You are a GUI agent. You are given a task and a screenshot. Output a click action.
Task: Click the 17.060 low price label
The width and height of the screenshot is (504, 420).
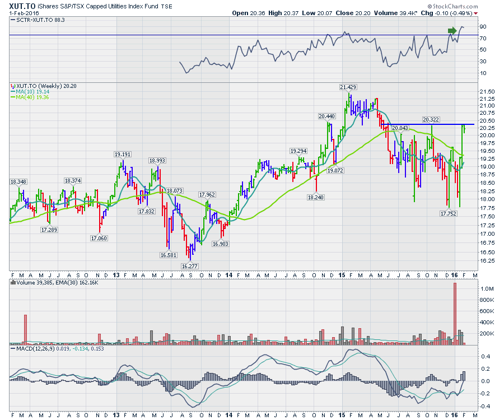coord(99,239)
